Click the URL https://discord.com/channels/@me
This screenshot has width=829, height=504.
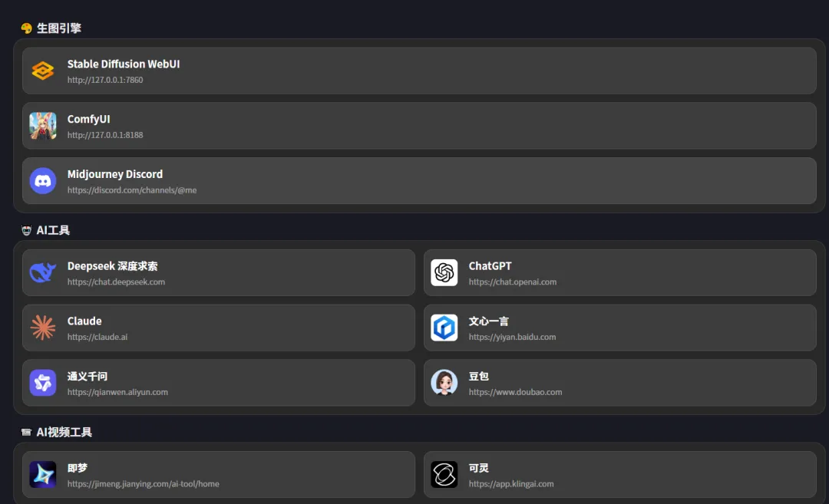click(x=132, y=190)
